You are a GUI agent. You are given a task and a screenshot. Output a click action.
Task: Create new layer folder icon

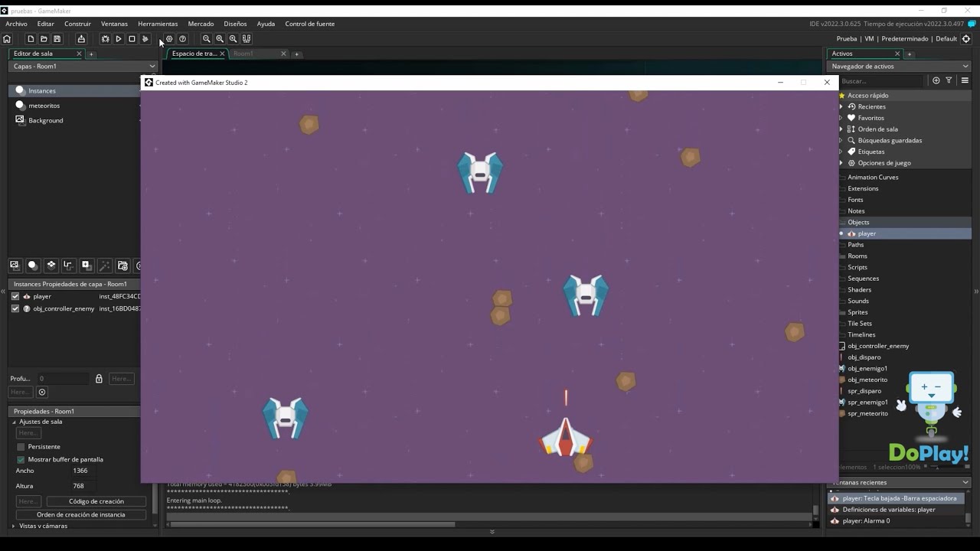(122, 266)
